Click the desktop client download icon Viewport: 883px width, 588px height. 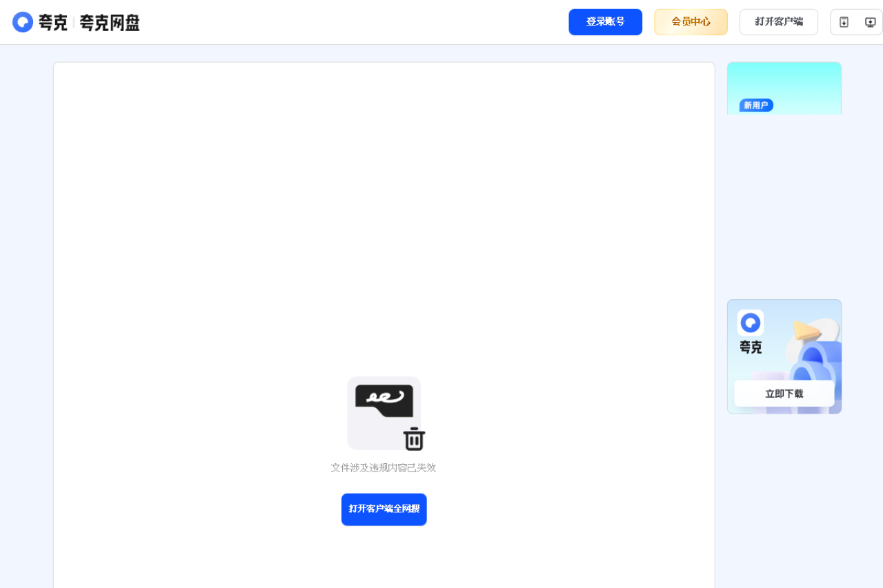(870, 22)
